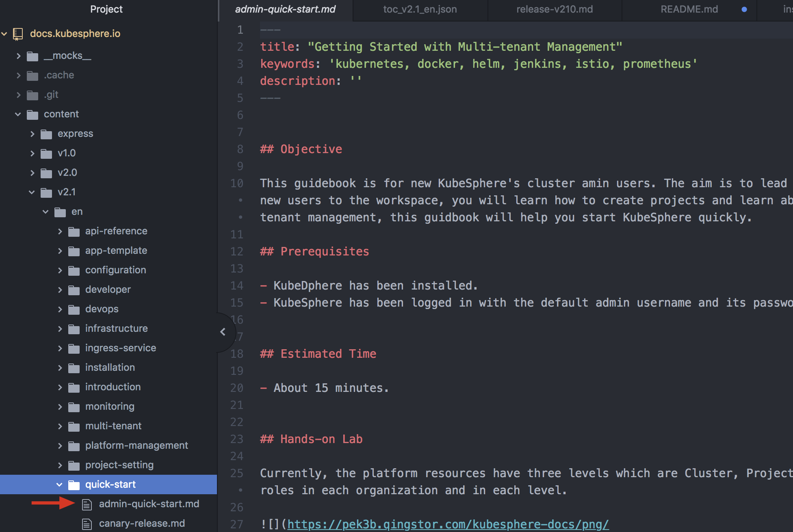Click the __mocks__ folder icon
Viewport: 793px width, 532px height.
[32, 56]
